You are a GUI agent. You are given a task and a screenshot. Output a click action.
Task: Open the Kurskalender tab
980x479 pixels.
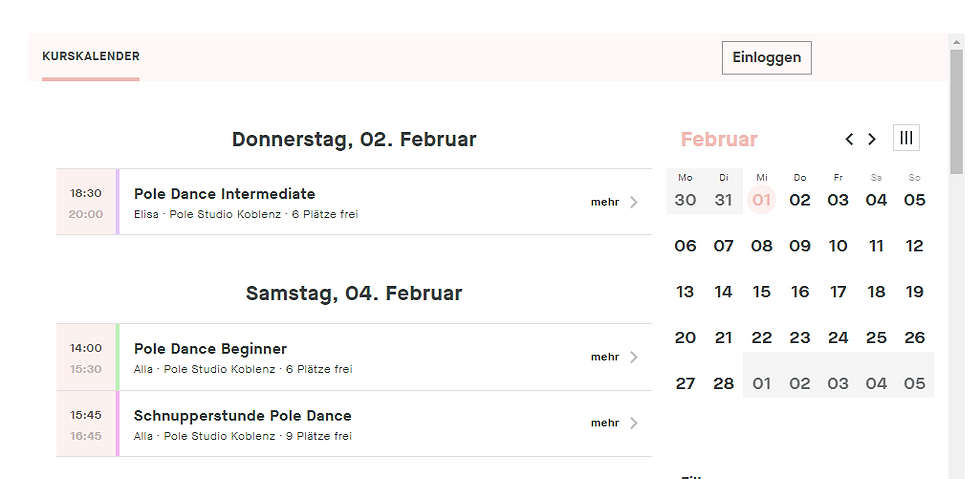(91, 57)
